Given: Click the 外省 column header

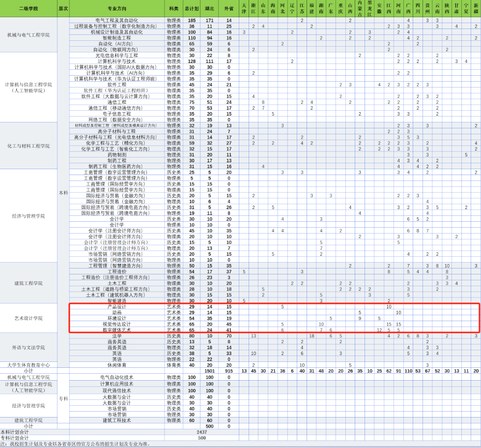Looking at the screenshot, I should (x=228, y=9).
